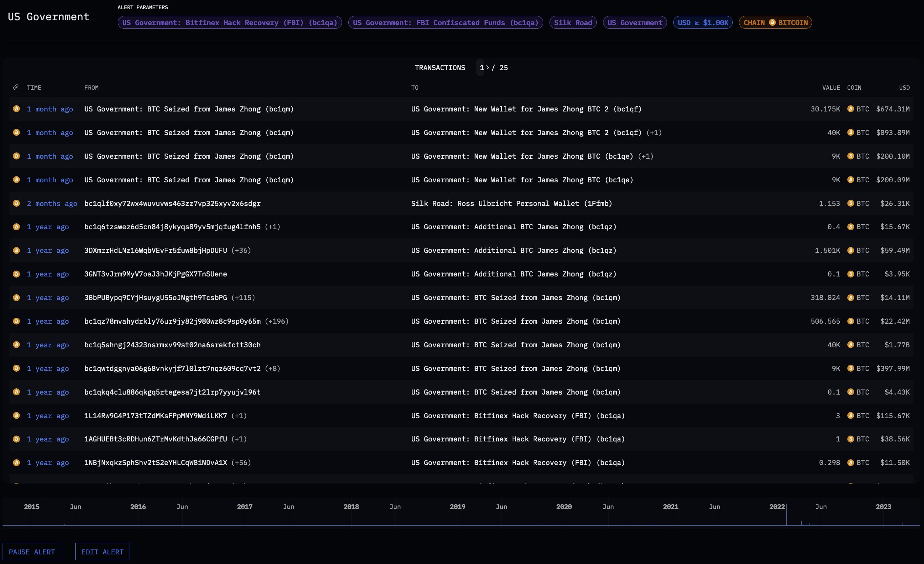Expand (+1) recipients on 40K BTC row
The width and height of the screenshot is (924, 564).
pyautogui.click(x=654, y=133)
